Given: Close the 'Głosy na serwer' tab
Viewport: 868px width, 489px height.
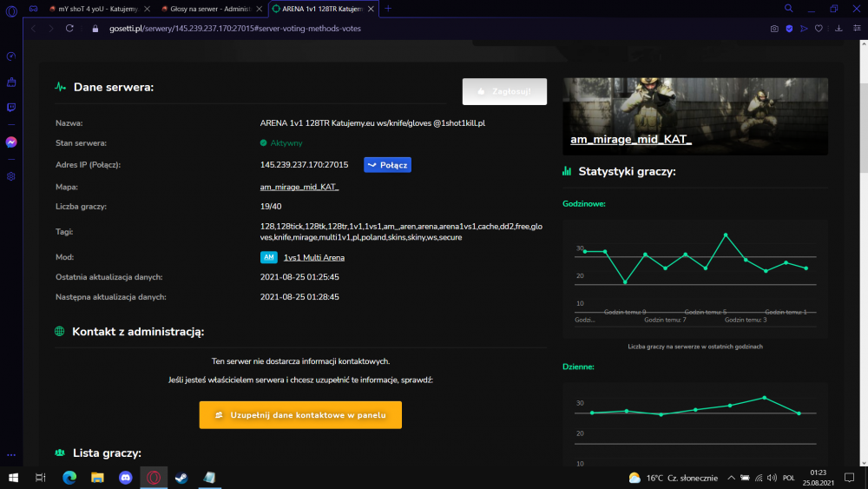Looking at the screenshot, I should click(x=259, y=9).
